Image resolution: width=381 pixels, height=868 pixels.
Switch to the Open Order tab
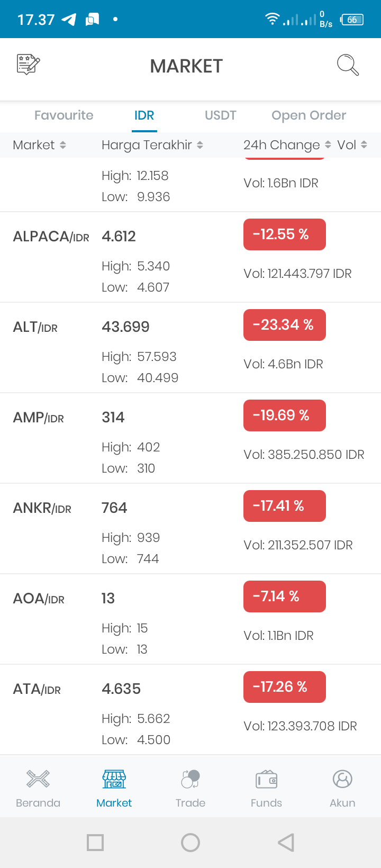point(309,115)
